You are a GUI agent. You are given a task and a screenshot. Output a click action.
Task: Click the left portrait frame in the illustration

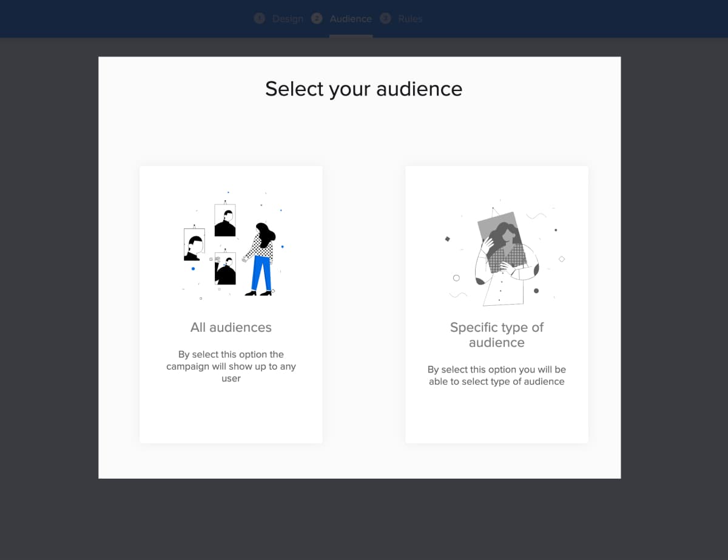194,245
